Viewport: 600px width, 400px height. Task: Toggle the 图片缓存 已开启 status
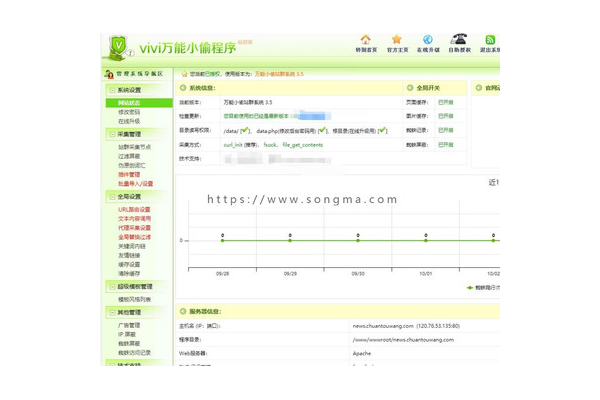point(445,116)
